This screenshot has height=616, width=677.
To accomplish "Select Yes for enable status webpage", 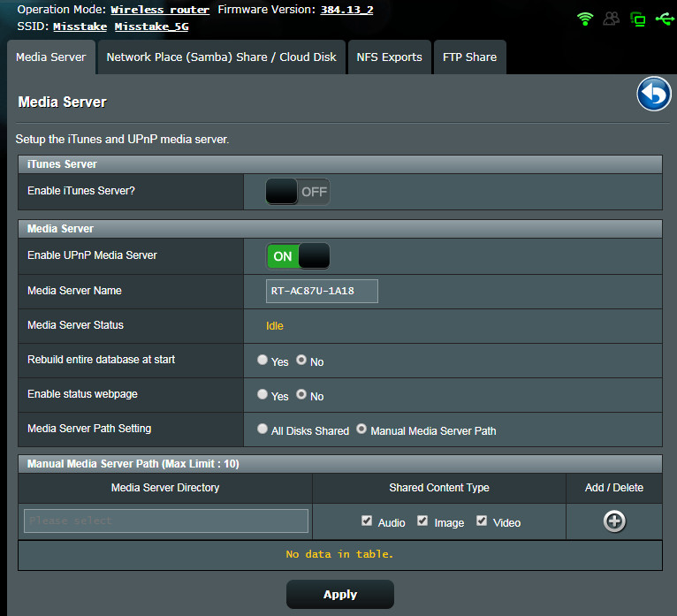I will pos(262,395).
